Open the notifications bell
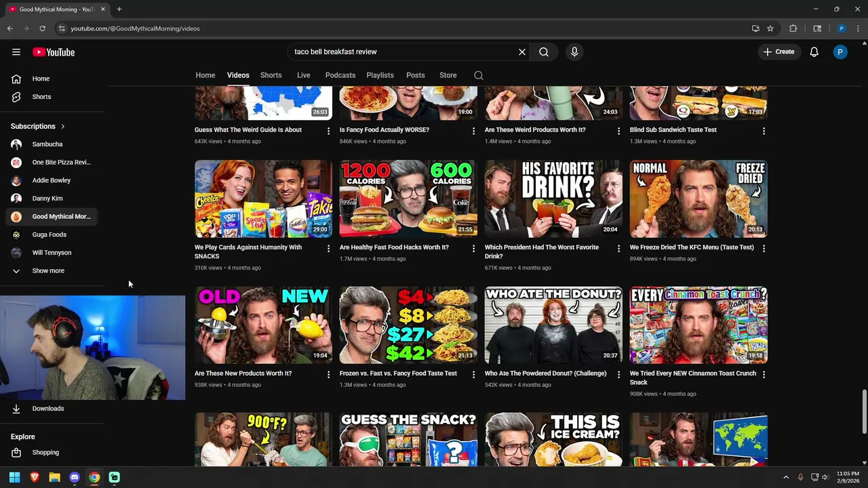Viewport: 868px width, 488px height. [814, 52]
